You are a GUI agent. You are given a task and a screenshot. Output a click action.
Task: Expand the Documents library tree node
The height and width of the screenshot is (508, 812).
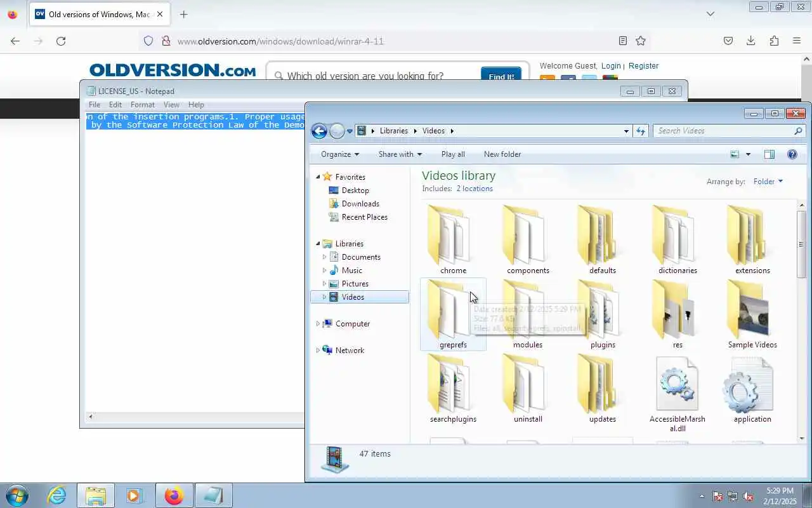click(x=324, y=257)
